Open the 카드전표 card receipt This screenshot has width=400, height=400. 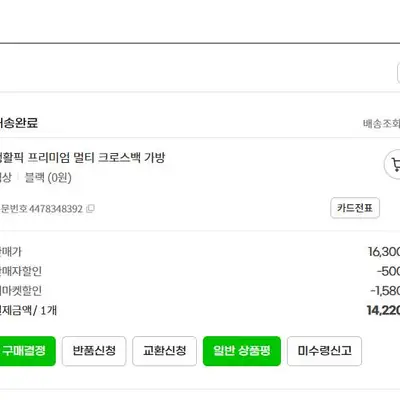pyautogui.click(x=355, y=208)
